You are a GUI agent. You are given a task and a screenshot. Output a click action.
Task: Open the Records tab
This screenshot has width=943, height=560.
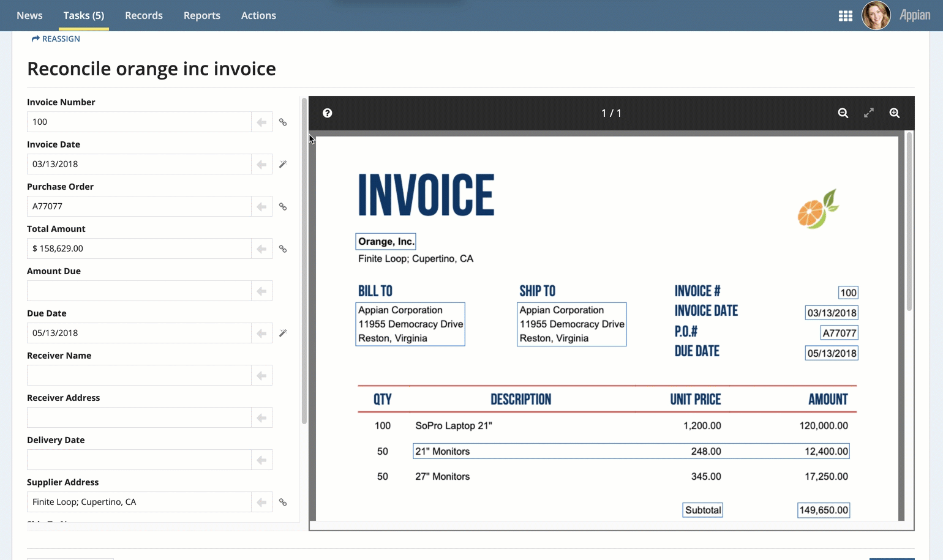coord(144,15)
